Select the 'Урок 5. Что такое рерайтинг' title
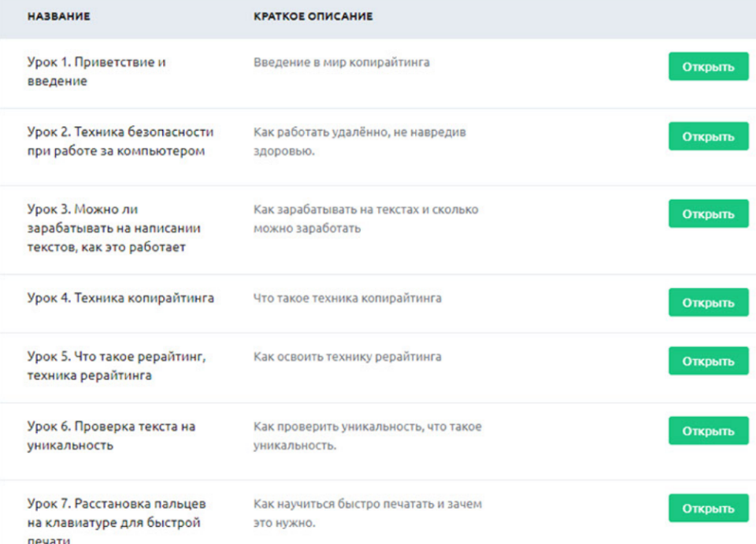 pos(117,366)
